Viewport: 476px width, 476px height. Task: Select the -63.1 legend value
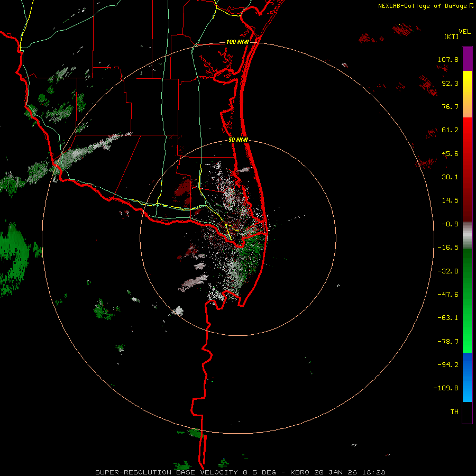click(448, 318)
